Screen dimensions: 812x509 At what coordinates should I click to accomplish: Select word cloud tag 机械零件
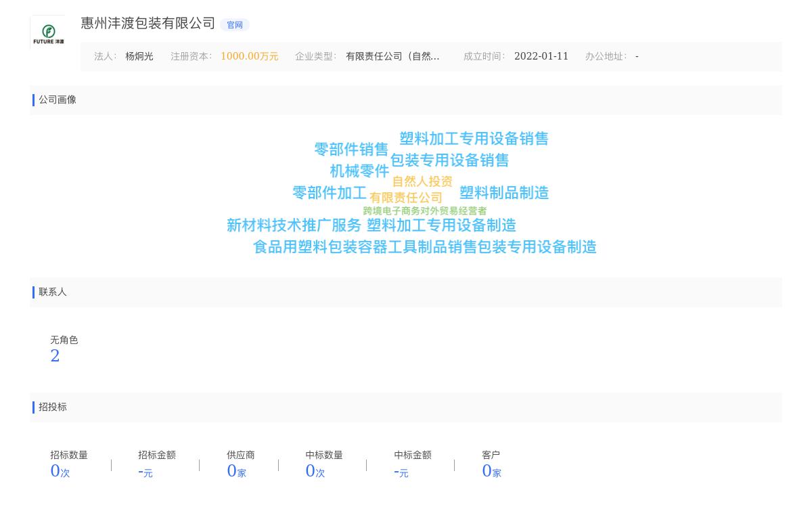pyautogui.click(x=359, y=171)
